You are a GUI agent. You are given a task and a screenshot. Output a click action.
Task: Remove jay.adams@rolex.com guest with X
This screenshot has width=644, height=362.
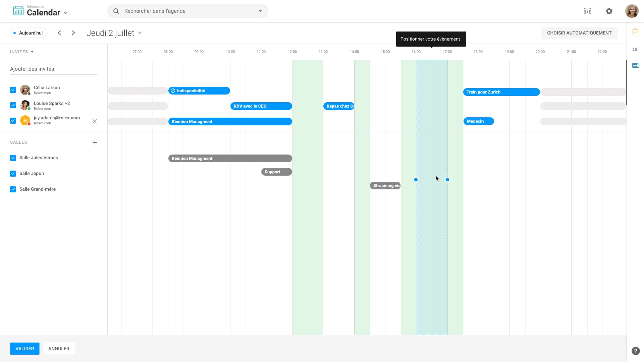[95, 121]
